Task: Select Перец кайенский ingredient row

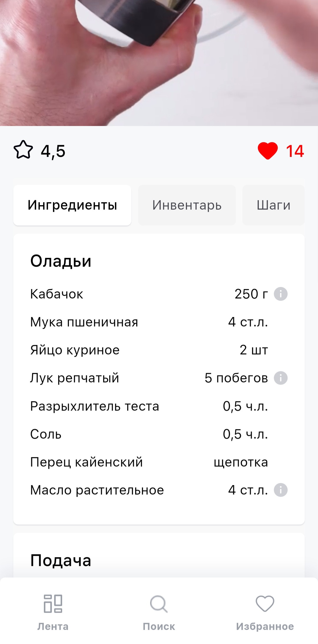Action: (86, 462)
